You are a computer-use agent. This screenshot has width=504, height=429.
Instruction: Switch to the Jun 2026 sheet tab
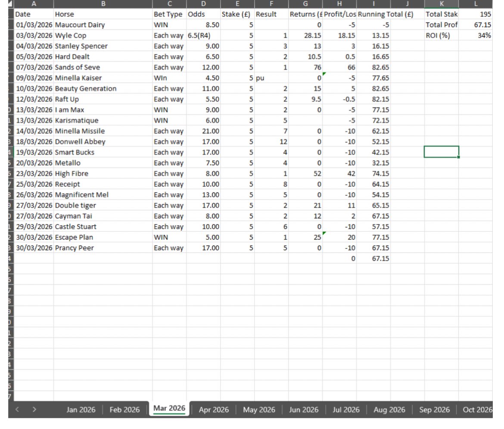click(x=304, y=410)
